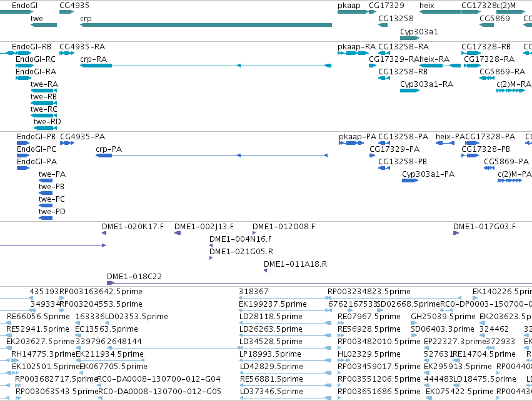Click the twe-PB protein label
This screenshot has width=532, height=401.
pyautogui.click(x=51, y=187)
